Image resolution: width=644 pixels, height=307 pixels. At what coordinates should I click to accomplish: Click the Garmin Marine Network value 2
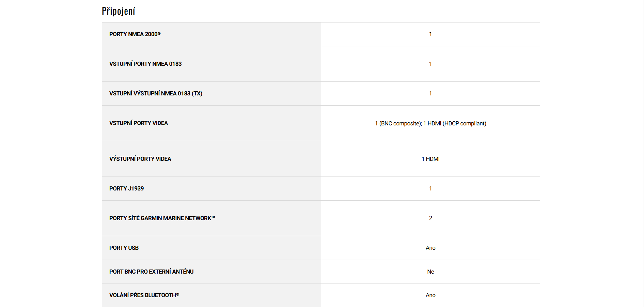tap(430, 218)
